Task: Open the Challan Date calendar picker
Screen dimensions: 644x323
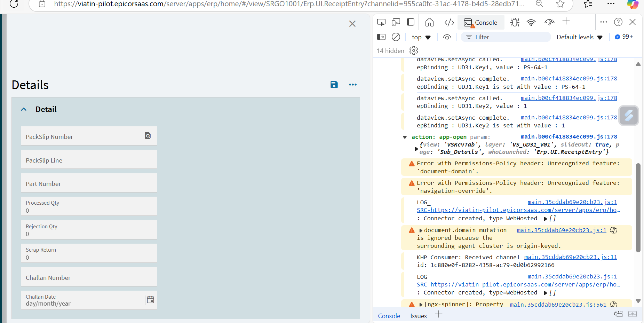Action: (150, 300)
